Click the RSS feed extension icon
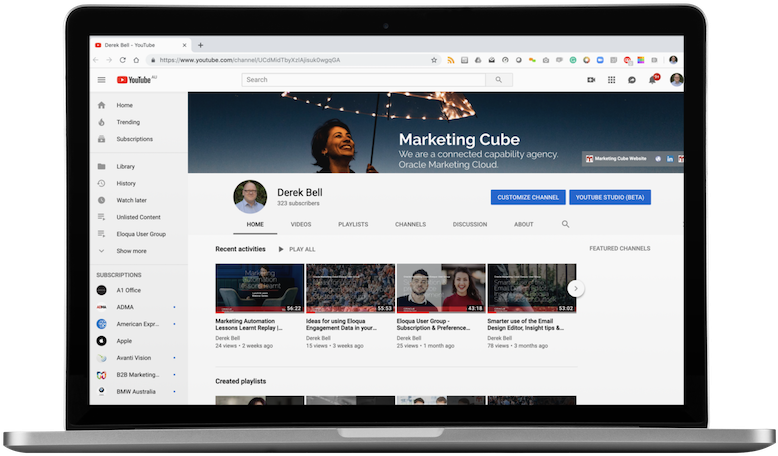778x456 pixels. [x=451, y=60]
